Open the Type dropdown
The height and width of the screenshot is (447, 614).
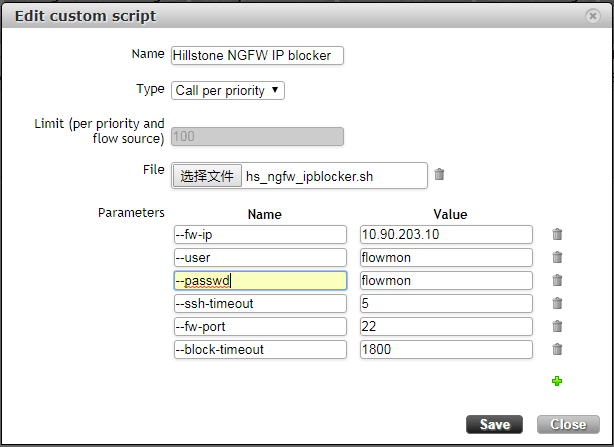point(228,90)
